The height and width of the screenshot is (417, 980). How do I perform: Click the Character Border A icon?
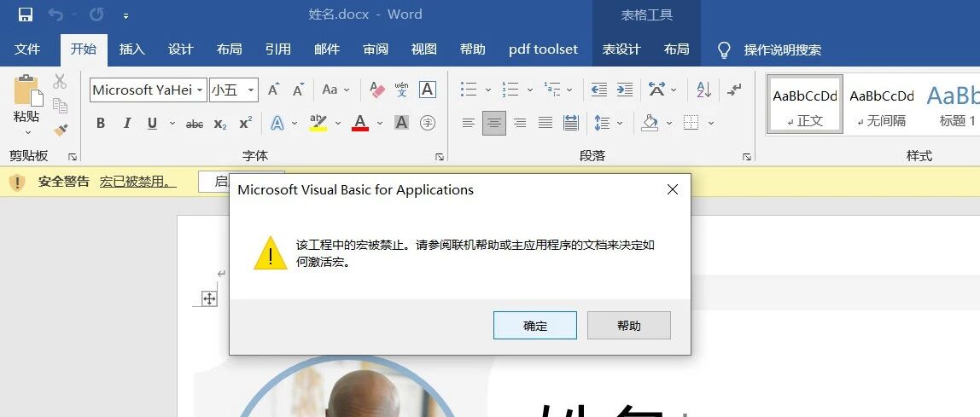coord(427,90)
